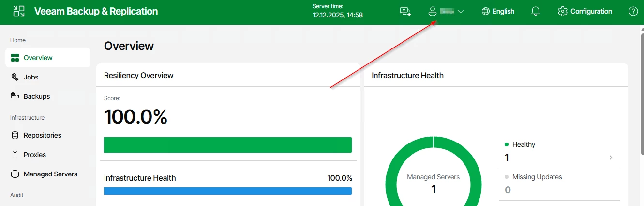The image size is (644, 206).
Task: Click the Backups icon
Action: click(x=15, y=96)
